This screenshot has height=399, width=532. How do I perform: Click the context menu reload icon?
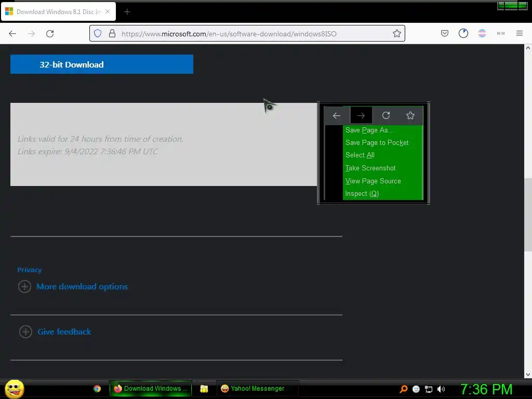pos(386,116)
